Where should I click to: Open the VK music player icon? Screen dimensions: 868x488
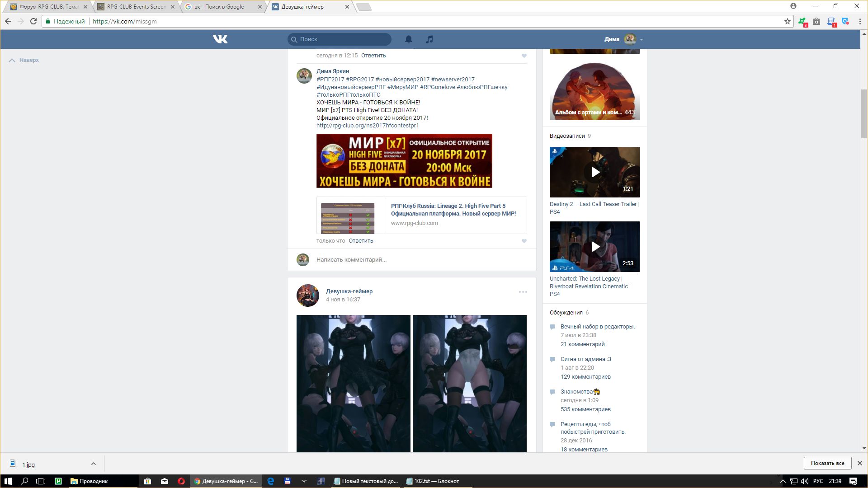coord(429,39)
